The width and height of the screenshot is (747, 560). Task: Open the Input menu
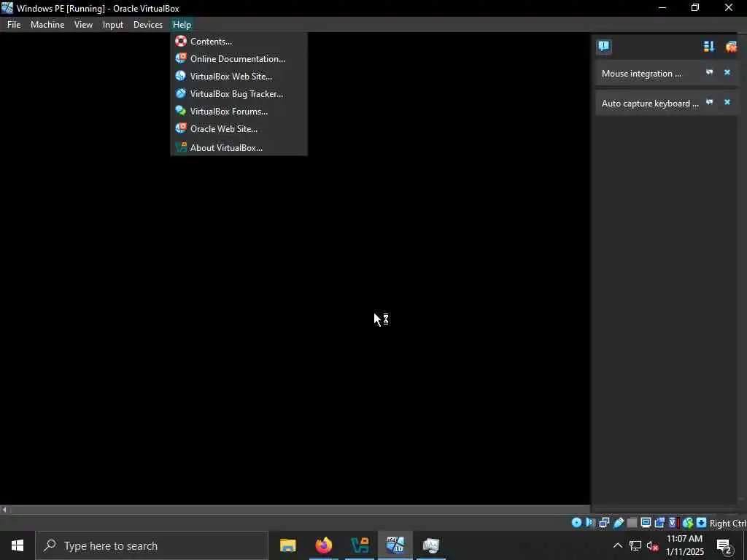(113, 25)
